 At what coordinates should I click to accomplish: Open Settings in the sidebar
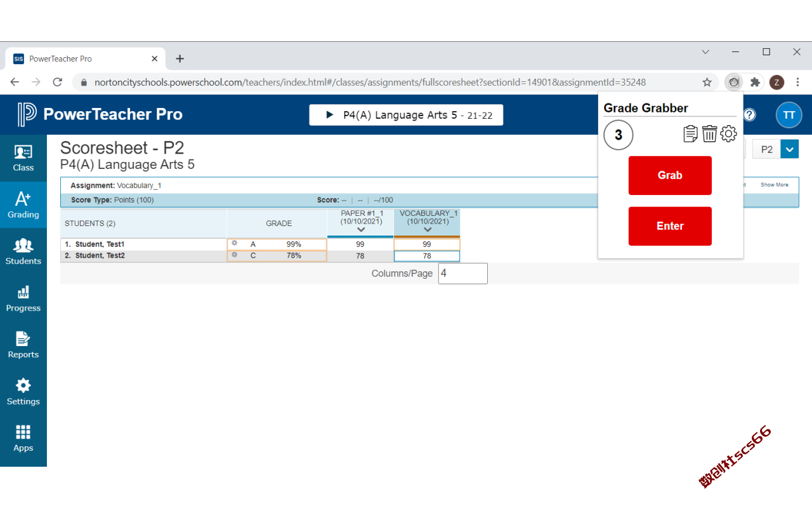23,392
